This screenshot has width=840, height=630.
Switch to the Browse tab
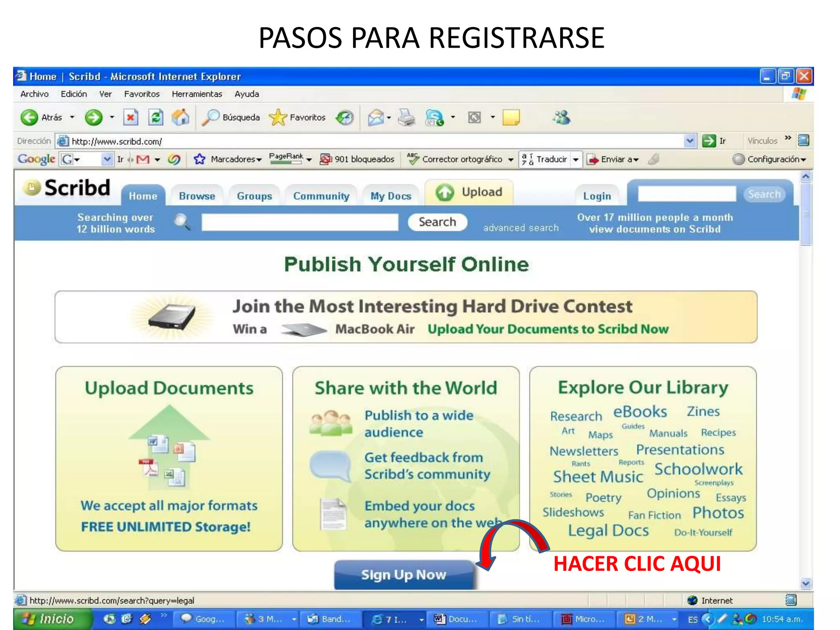197,196
